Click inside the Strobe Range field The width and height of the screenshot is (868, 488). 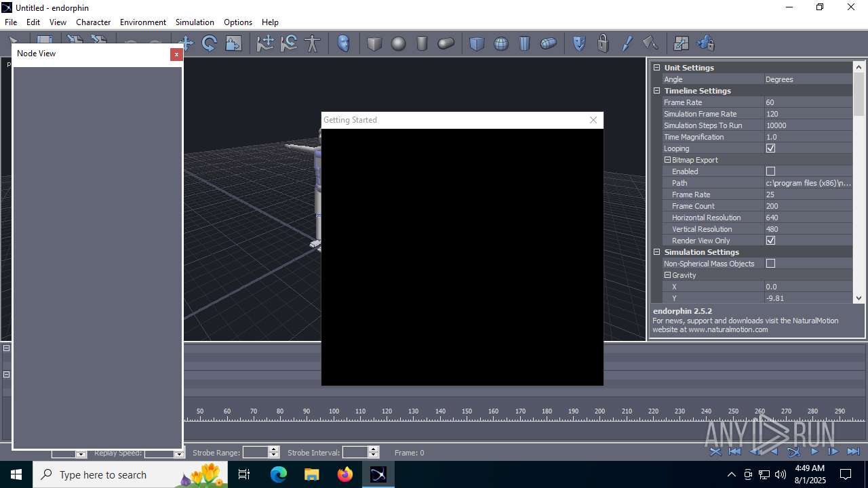click(256, 452)
